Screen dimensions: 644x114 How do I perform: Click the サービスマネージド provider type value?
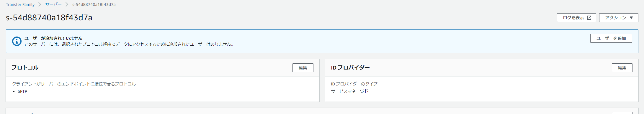349,91
